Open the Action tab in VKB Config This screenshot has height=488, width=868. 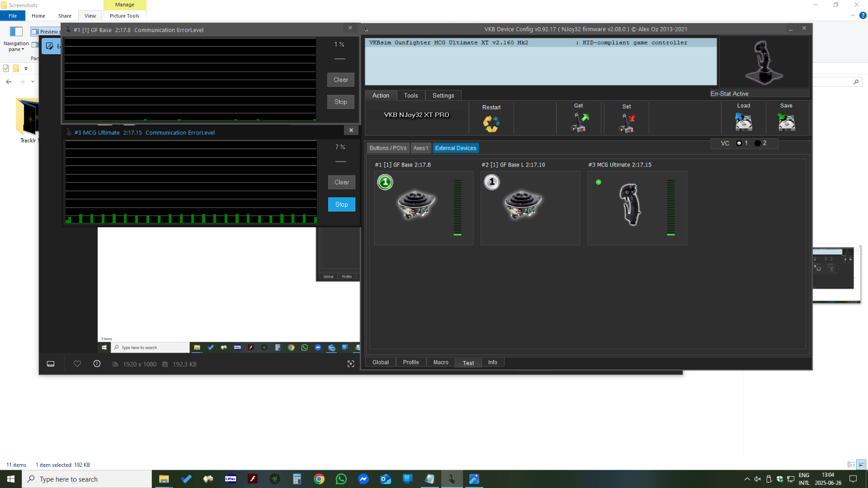click(x=381, y=95)
